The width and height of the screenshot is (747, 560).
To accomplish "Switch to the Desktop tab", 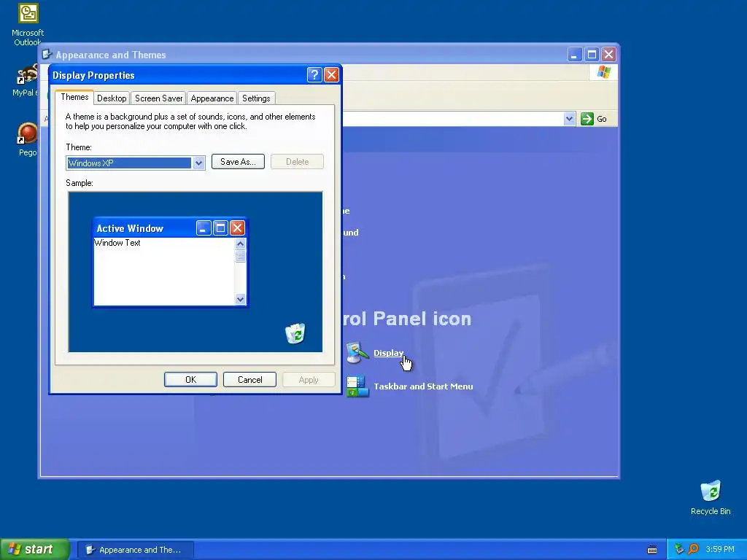I will pyautogui.click(x=112, y=98).
